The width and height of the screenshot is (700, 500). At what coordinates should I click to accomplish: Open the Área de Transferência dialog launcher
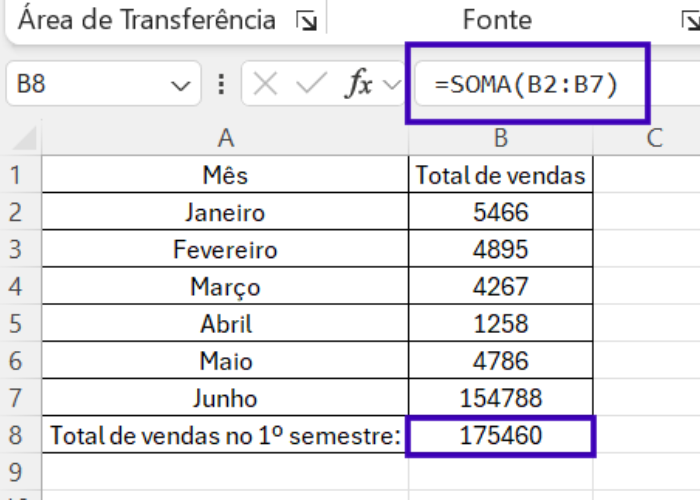[x=307, y=21]
